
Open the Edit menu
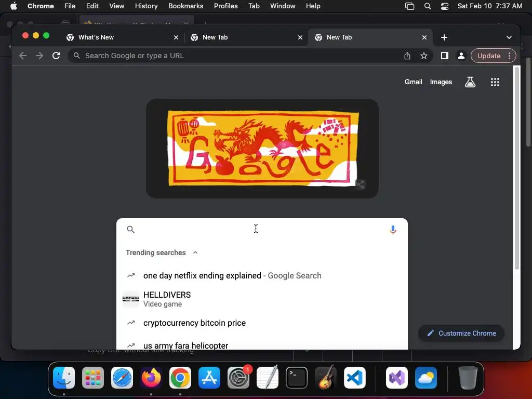pos(92,6)
